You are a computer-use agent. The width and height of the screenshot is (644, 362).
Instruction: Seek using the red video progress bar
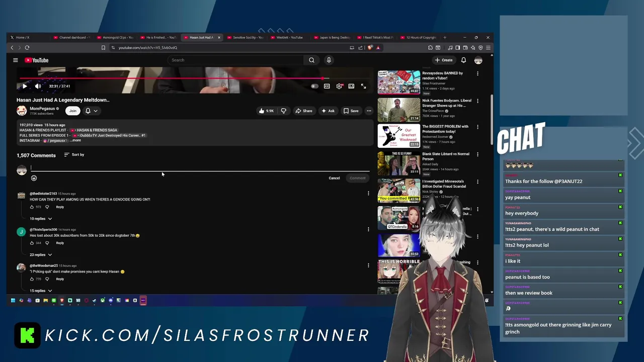pyautogui.click(x=195, y=78)
